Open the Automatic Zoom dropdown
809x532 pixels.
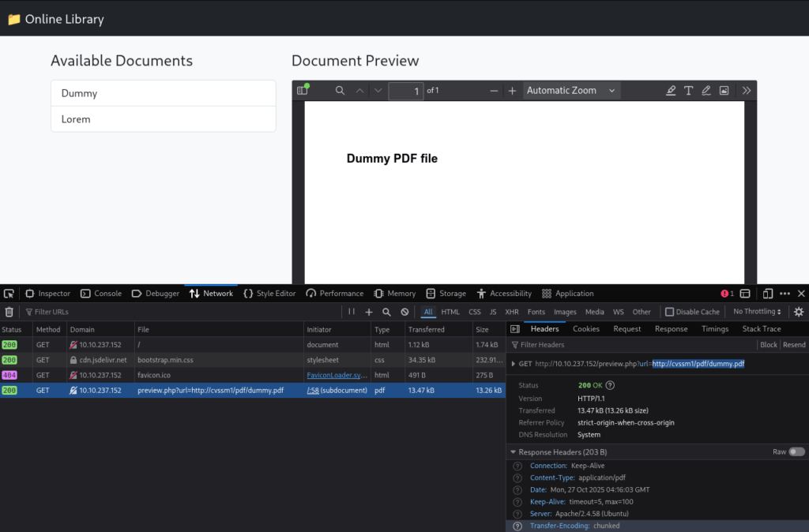point(571,91)
